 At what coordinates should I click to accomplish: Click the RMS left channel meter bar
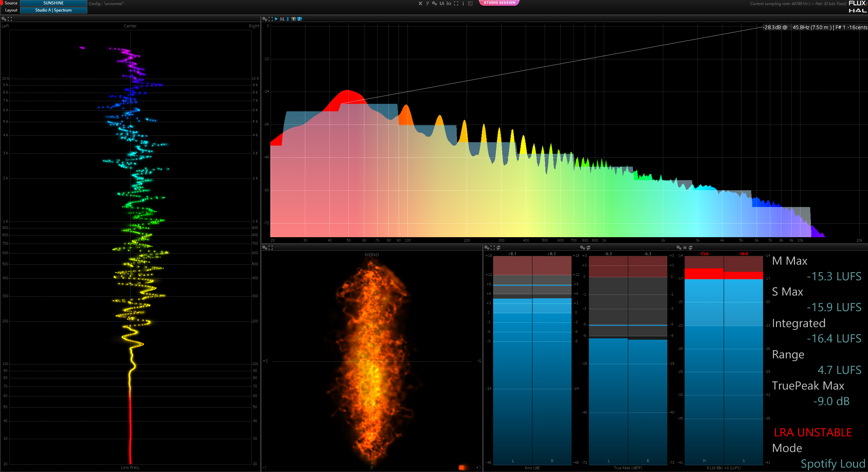[x=512, y=360]
